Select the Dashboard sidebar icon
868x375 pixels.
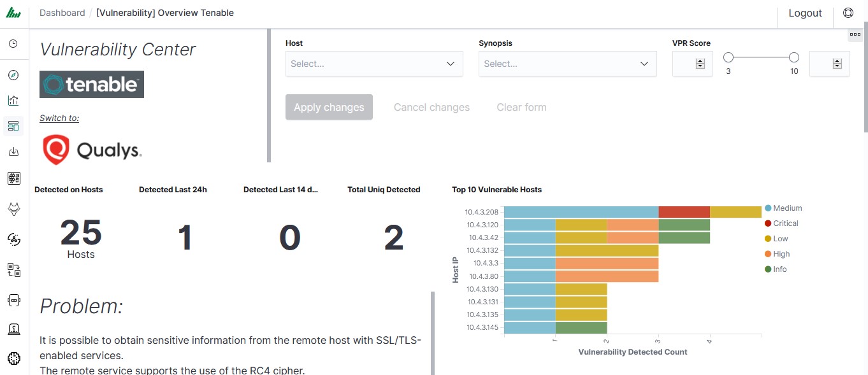[13, 126]
